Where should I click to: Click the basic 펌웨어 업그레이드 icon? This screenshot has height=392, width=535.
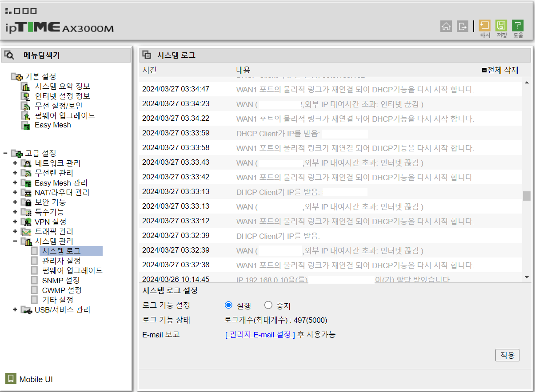[x=27, y=115]
